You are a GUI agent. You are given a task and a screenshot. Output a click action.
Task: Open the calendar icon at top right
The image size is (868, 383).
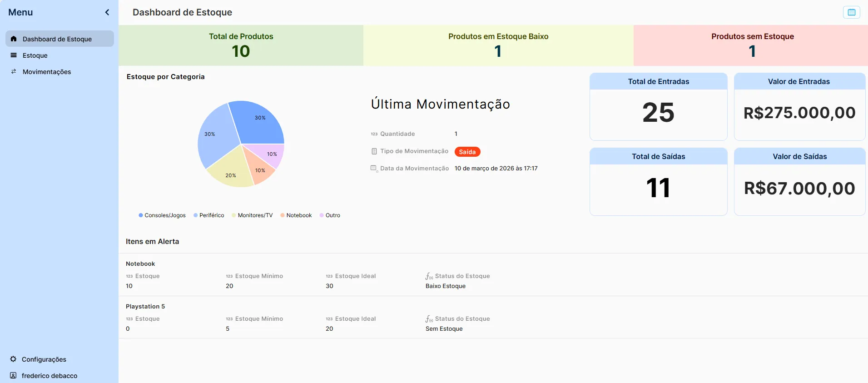coord(851,12)
